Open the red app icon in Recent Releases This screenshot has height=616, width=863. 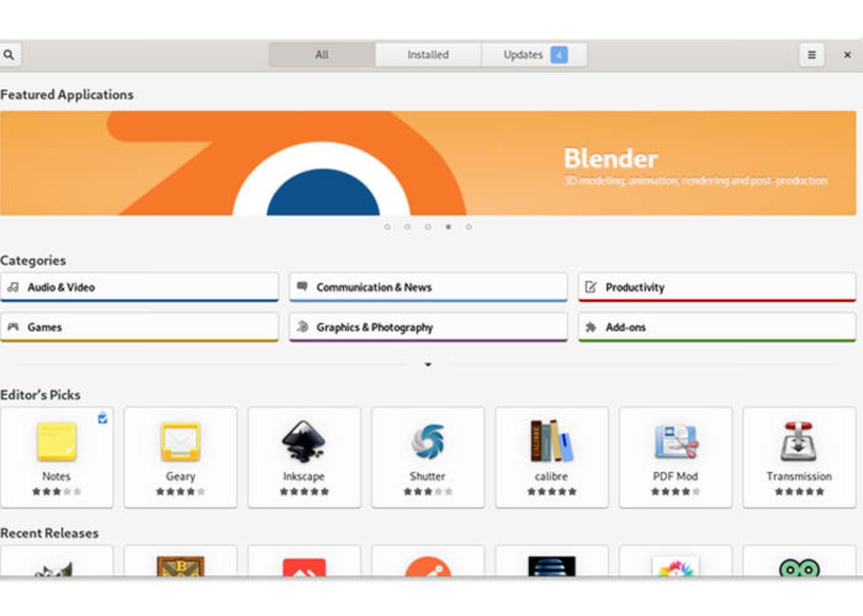click(304, 567)
